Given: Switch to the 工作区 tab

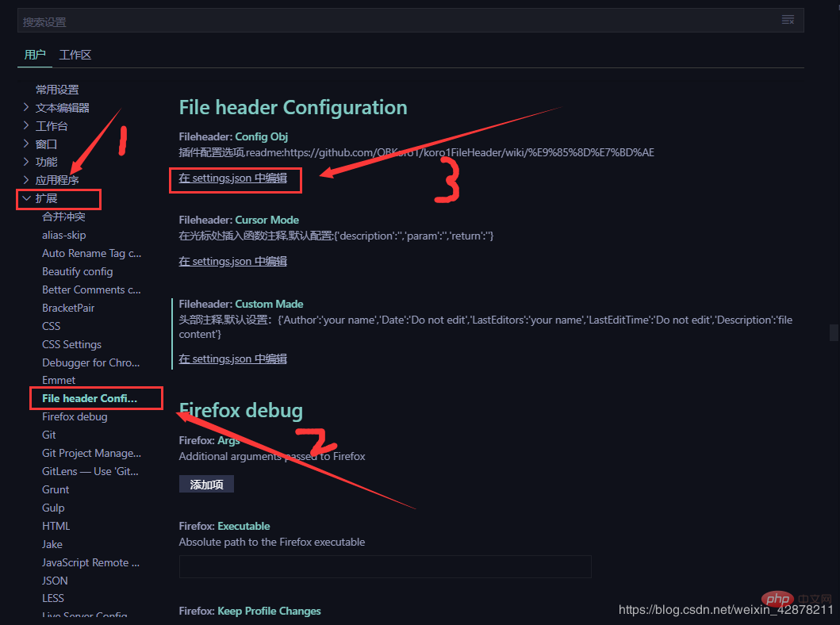Looking at the screenshot, I should click(x=75, y=55).
